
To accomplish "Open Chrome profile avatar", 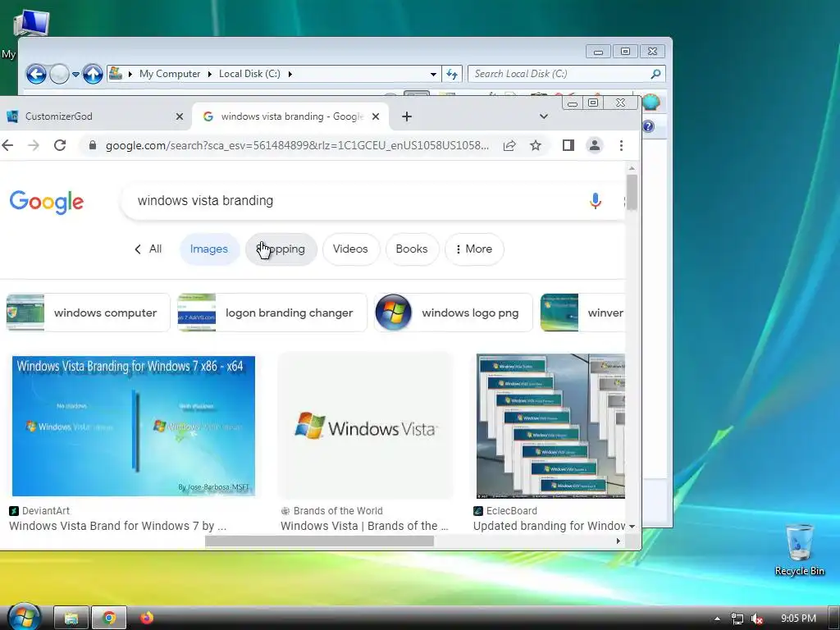I will coord(595,145).
